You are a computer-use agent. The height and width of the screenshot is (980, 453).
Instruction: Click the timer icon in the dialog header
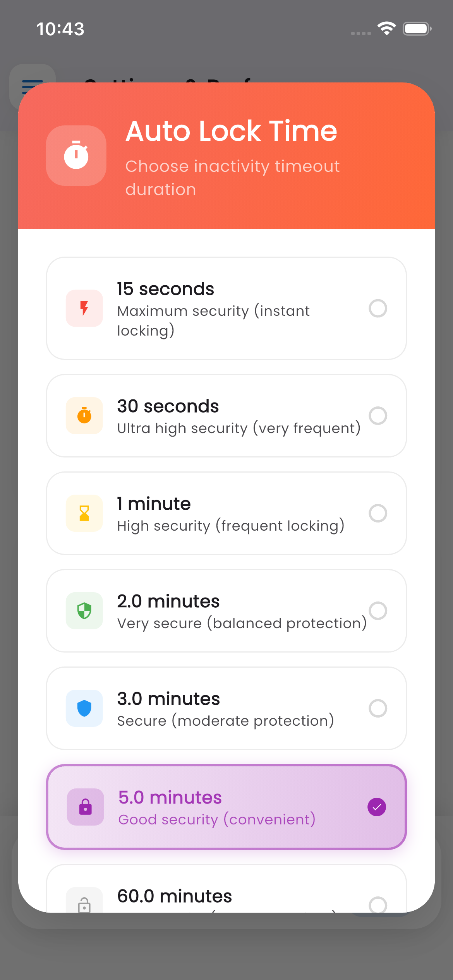[76, 155]
